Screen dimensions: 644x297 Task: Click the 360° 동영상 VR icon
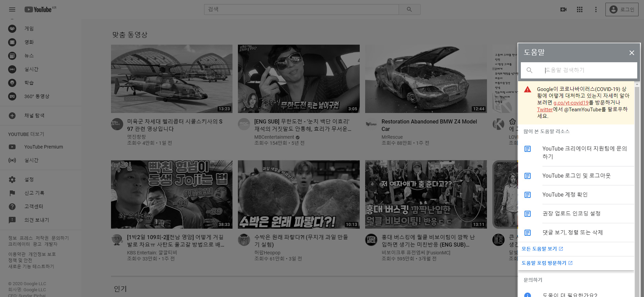pyautogui.click(x=12, y=96)
